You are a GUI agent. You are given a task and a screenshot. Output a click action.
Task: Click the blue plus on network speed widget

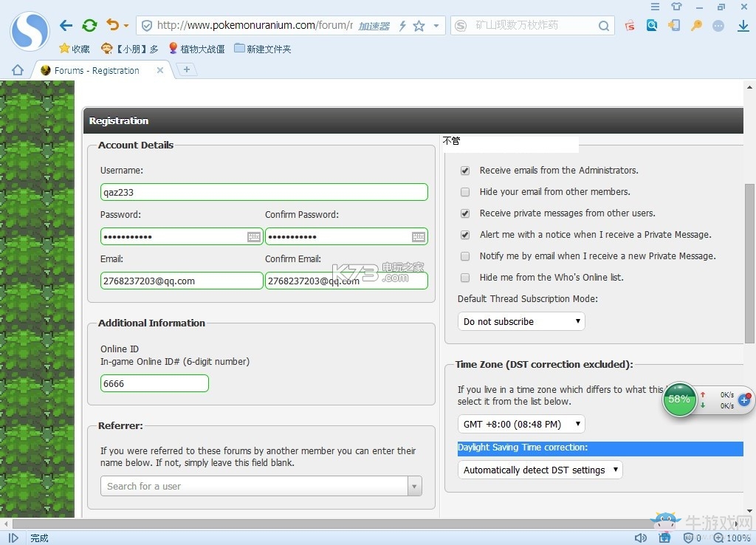pyautogui.click(x=744, y=400)
